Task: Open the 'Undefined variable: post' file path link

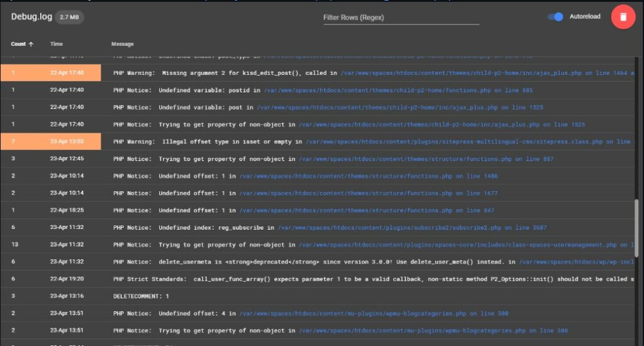Action: pyautogui.click(x=400, y=107)
